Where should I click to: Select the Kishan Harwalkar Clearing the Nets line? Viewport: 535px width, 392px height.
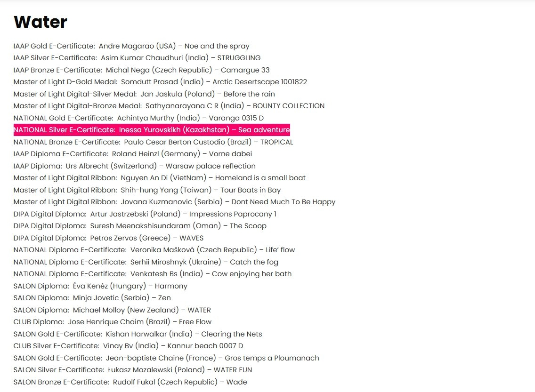click(138, 334)
